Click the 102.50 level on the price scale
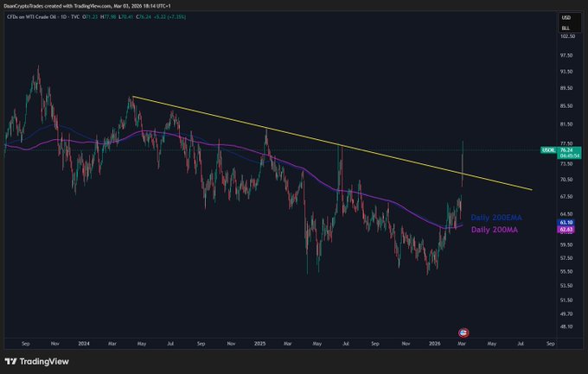The height and width of the screenshot is (374, 588). point(566,37)
